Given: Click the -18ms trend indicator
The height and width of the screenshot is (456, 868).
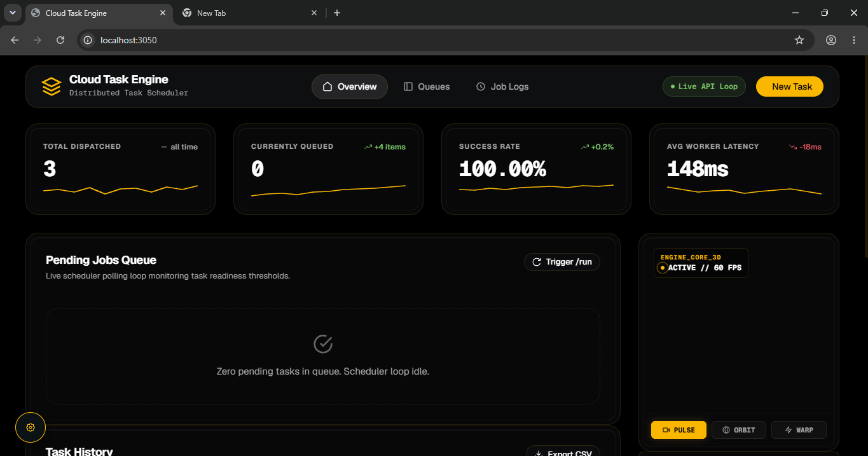Looking at the screenshot, I should coord(805,147).
